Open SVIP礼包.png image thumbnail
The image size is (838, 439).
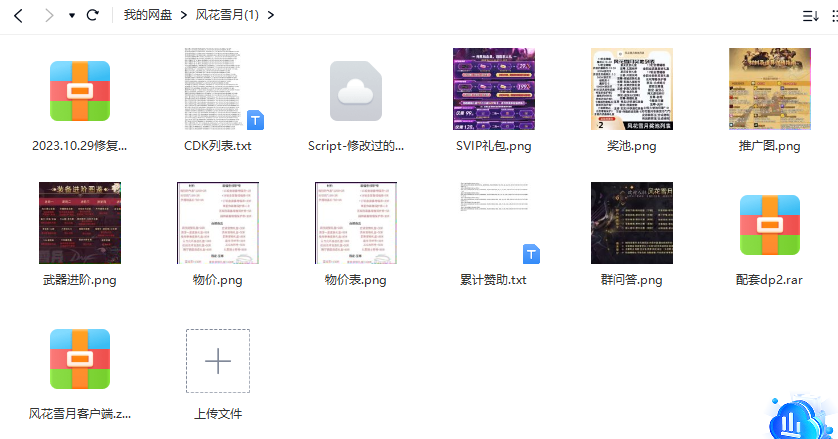(x=493, y=90)
